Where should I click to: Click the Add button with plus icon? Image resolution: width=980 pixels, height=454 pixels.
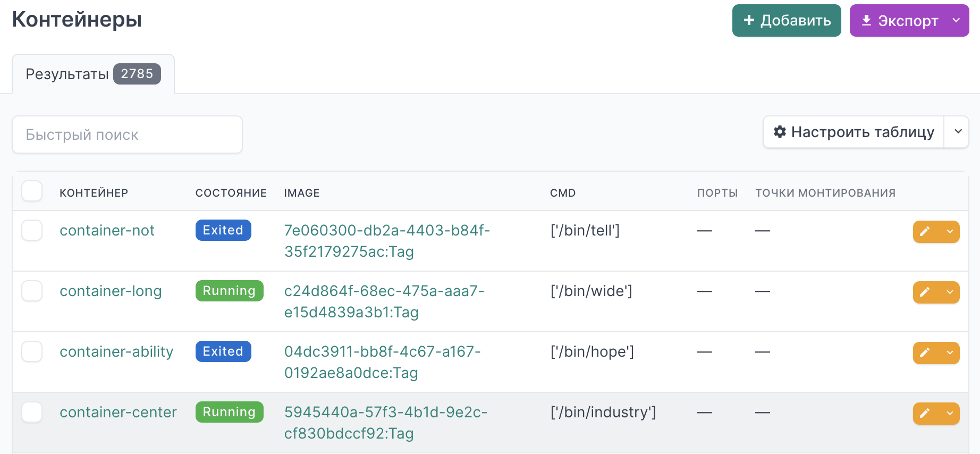[786, 21]
